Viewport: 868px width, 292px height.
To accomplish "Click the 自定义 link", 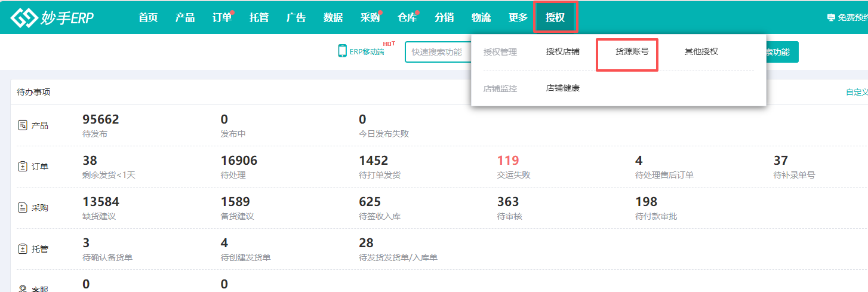I will point(857,92).
